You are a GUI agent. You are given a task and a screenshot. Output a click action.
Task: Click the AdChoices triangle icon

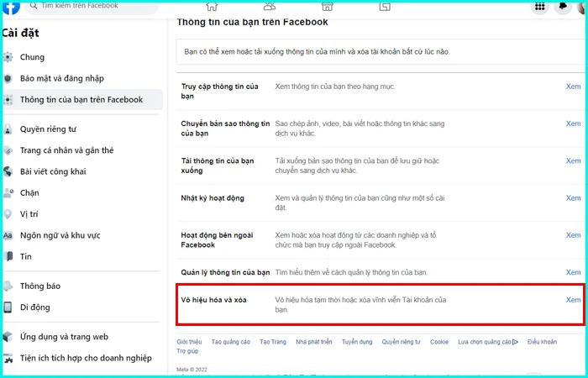click(515, 342)
